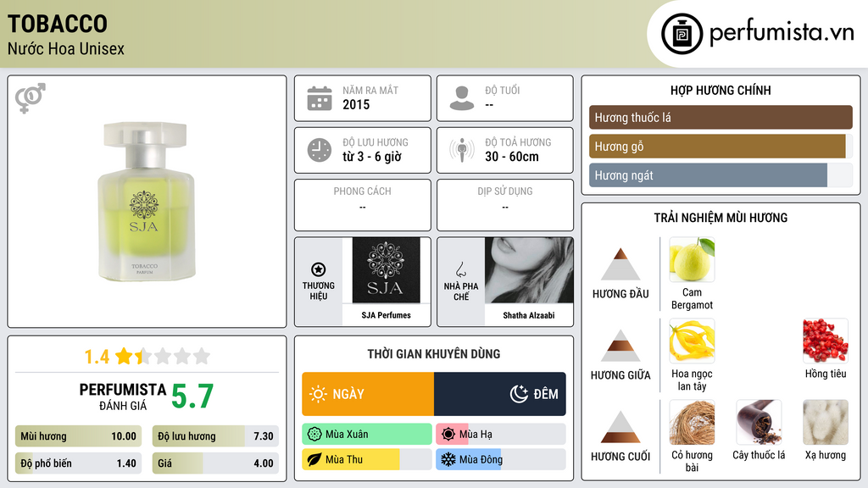The image size is (868, 488).
Task: Click the SJA brand logo image
Action: [386, 270]
